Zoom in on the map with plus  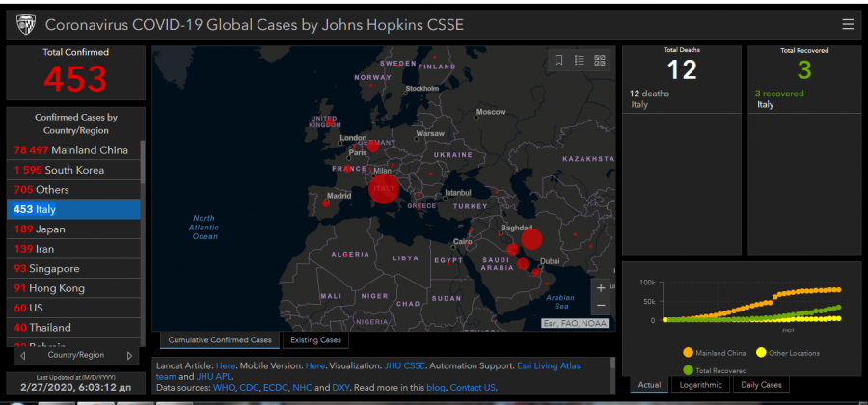pos(601,287)
